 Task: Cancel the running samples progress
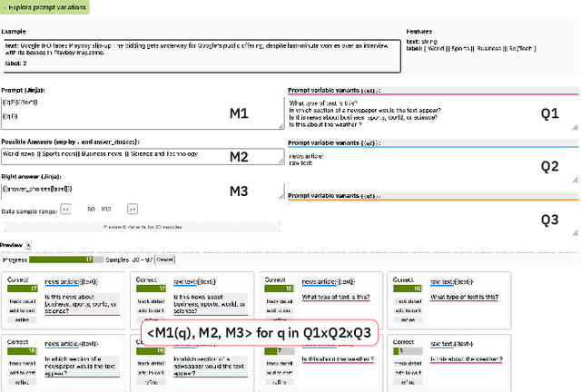(x=164, y=260)
